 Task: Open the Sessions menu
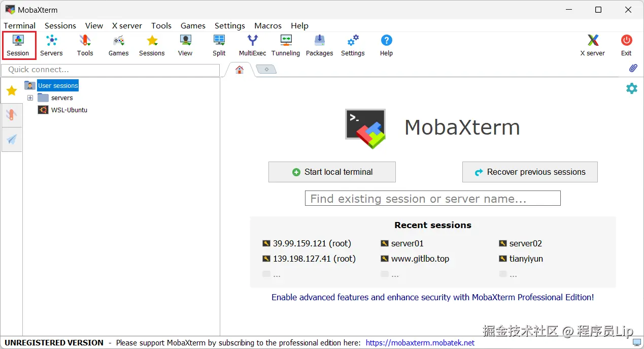[60, 25]
